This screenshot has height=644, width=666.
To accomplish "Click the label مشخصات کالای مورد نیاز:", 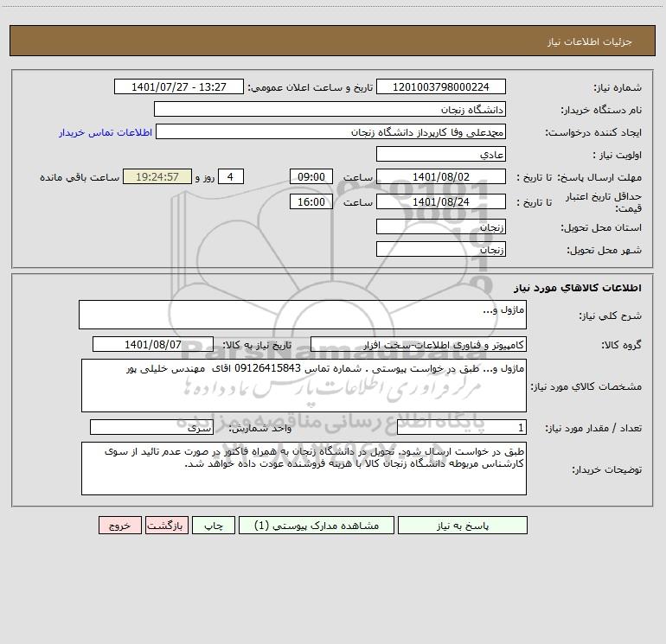I will (586, 386).
